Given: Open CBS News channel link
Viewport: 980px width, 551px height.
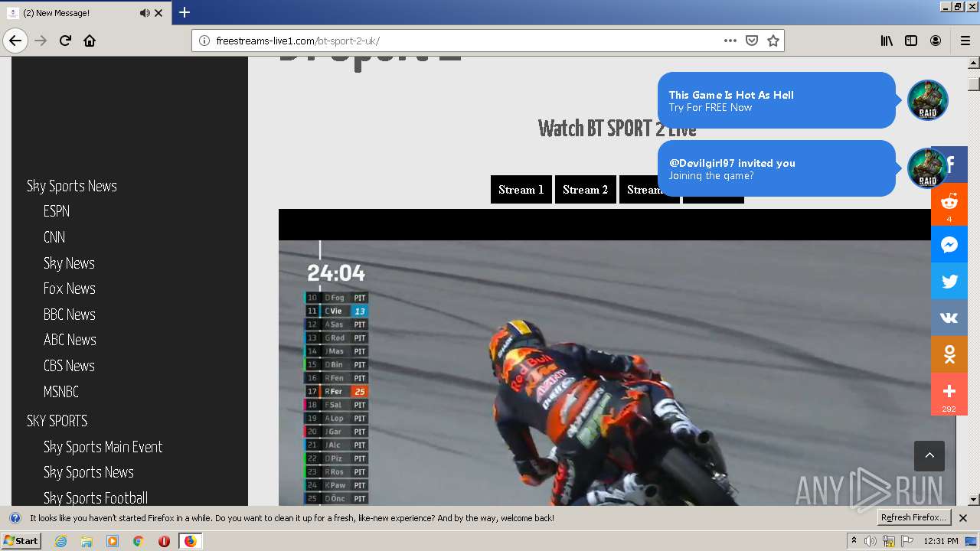Looking at the screenshot, I should [69, 366].
